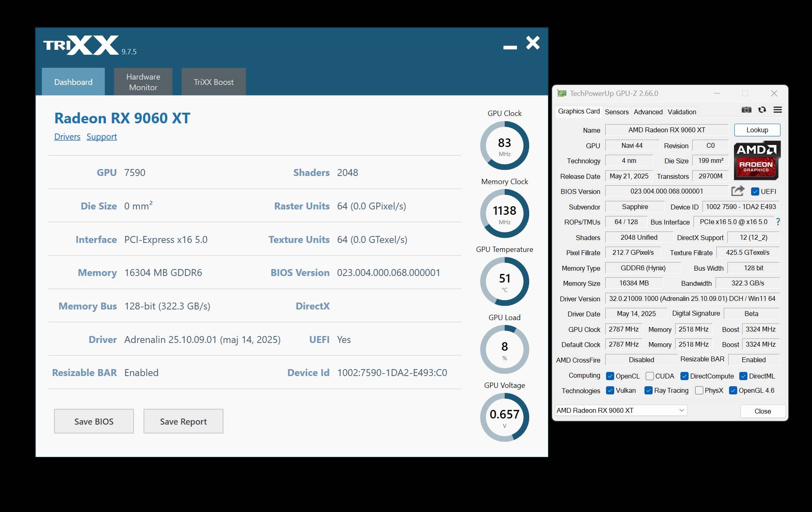Click the AMD Radeon Graphics logo
Viewport: 812px width, 512px height.
pyautogui.click(x=757, y=160)
